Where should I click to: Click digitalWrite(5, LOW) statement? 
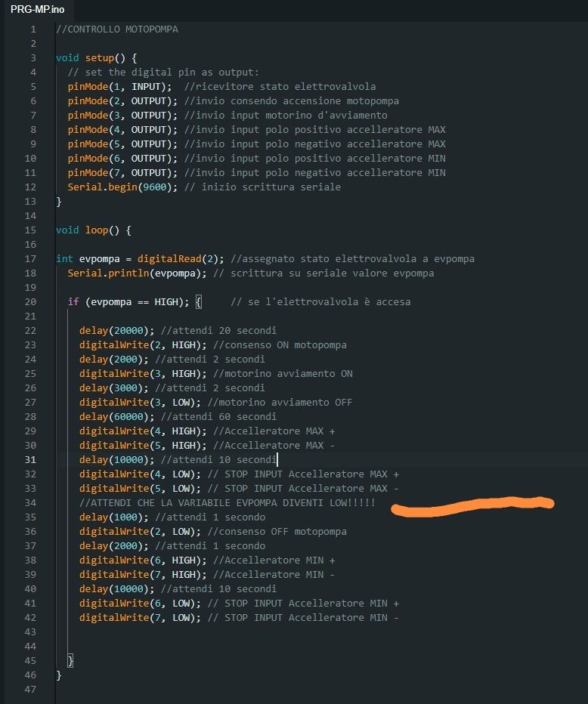(x=140, y=489)
